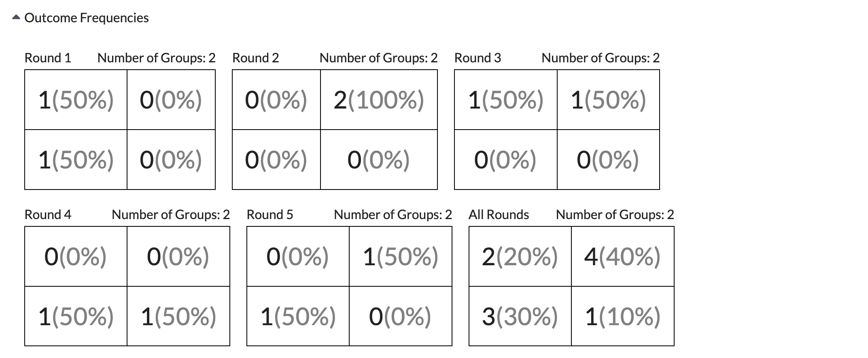The width and height of the screenshot is (868, 358).
Task: Select All Rounds cell showing 3(30%)
Action: [520, 316]
